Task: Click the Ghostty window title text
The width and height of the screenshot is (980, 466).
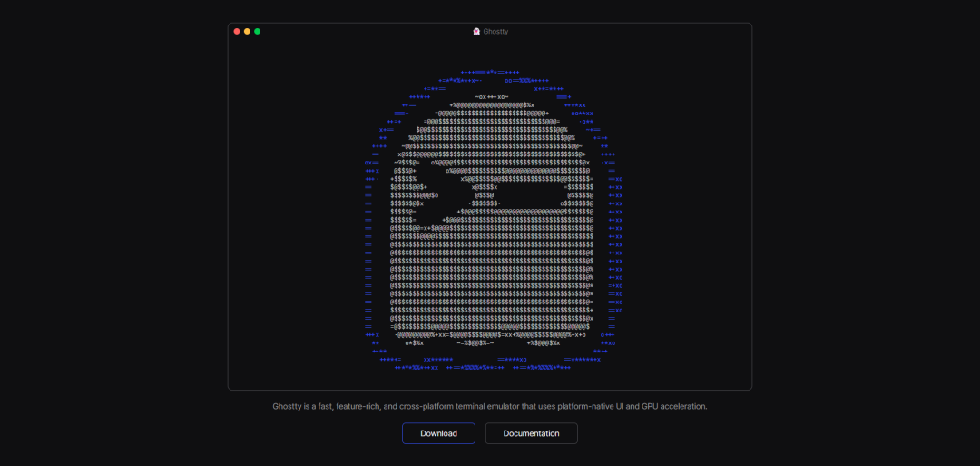Action: (x=495, y=31)
